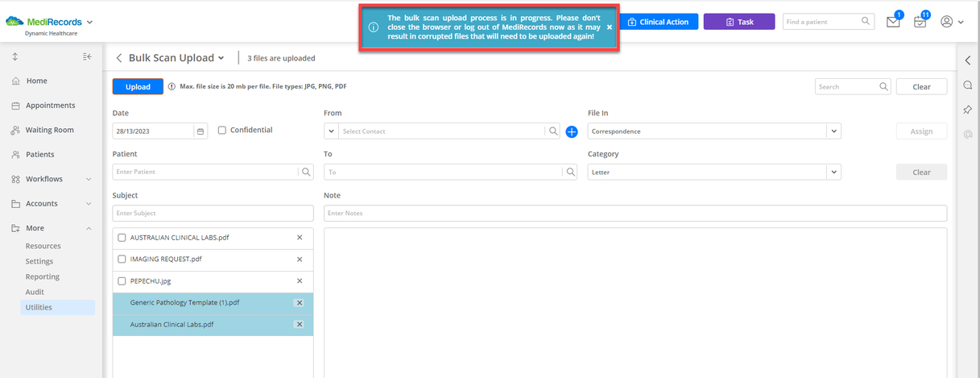This screenshot has height=378, width=980.
Task: Check IMAGING REQUEST.pdf checkbox
Action: pyautogui.click(x=122, y=260)
